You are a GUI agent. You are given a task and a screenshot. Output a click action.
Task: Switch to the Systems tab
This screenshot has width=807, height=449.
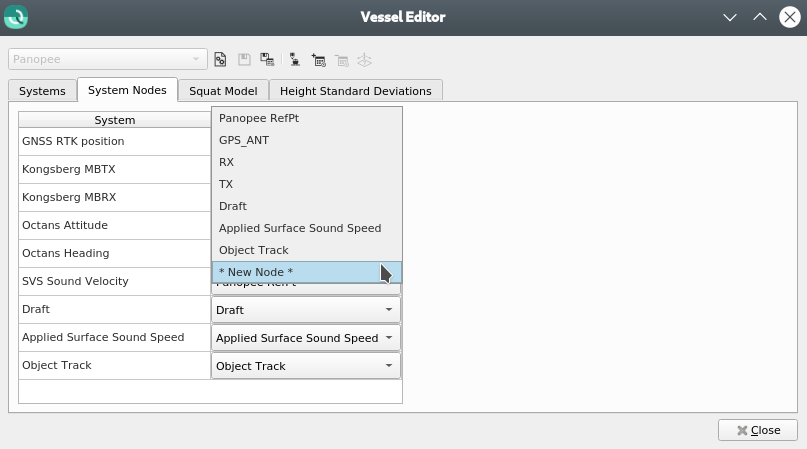click(42, 91)
